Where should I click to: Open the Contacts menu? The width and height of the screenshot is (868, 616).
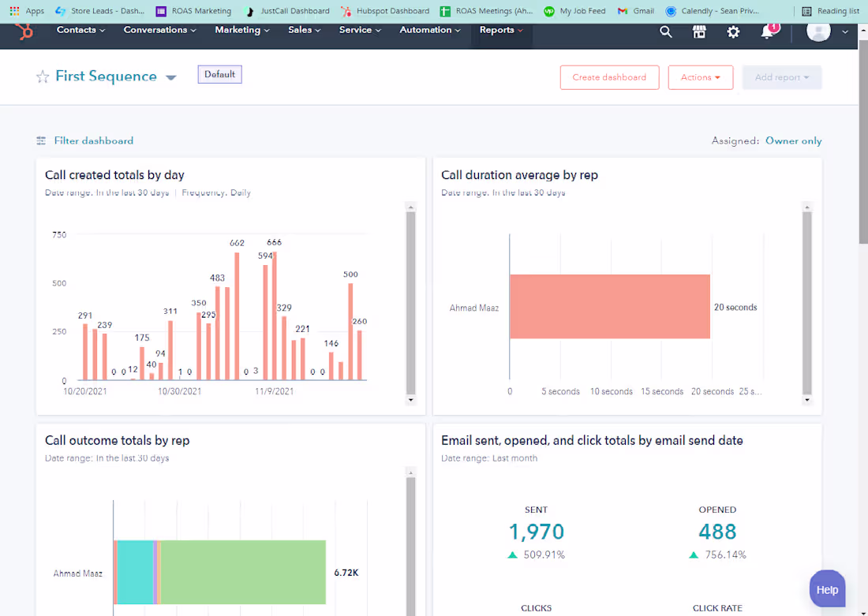[x=80, y=30]
